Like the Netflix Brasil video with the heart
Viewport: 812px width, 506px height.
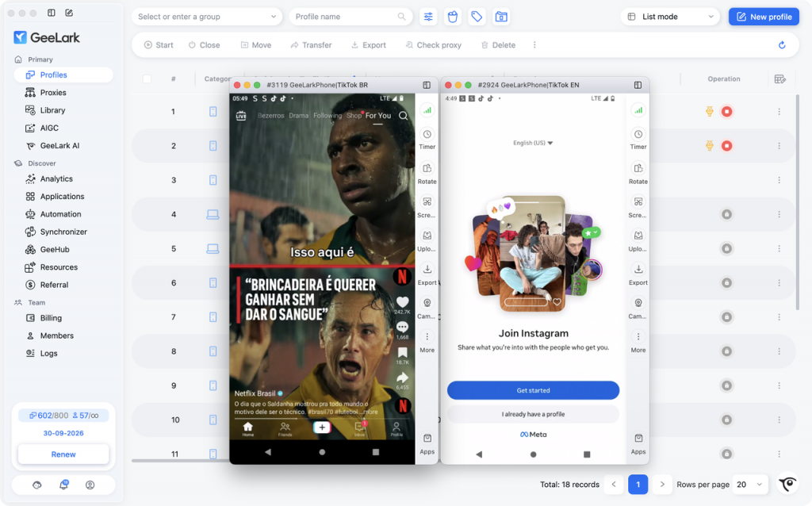point(402,302)
